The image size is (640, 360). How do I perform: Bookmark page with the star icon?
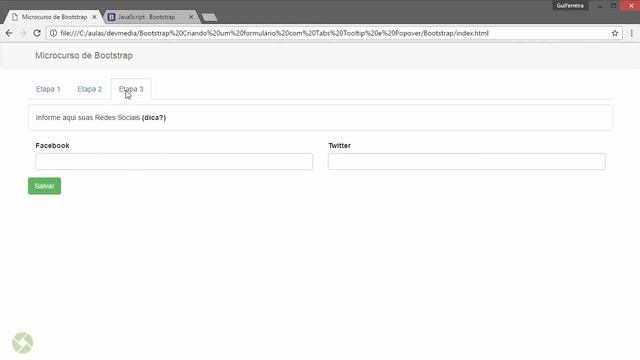(615, 33)
